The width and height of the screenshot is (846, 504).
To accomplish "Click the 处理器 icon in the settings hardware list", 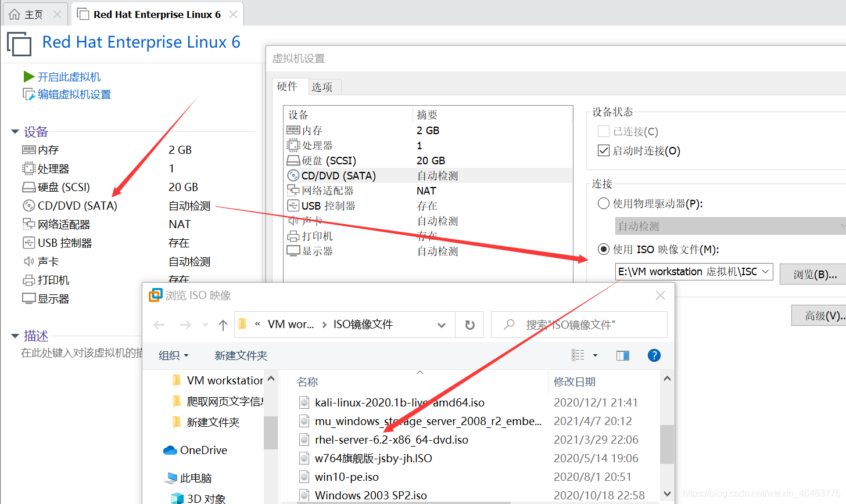I will point(293,145).
